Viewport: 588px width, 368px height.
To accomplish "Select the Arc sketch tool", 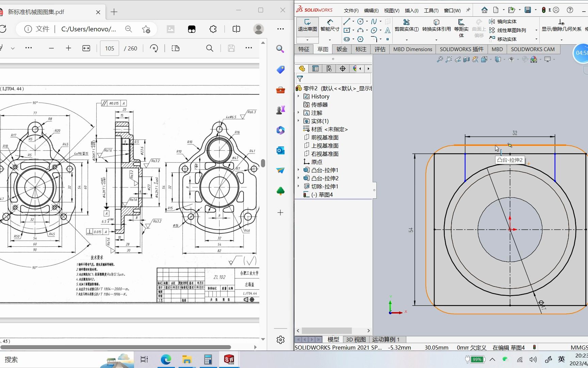I will (x=360, y=30).
